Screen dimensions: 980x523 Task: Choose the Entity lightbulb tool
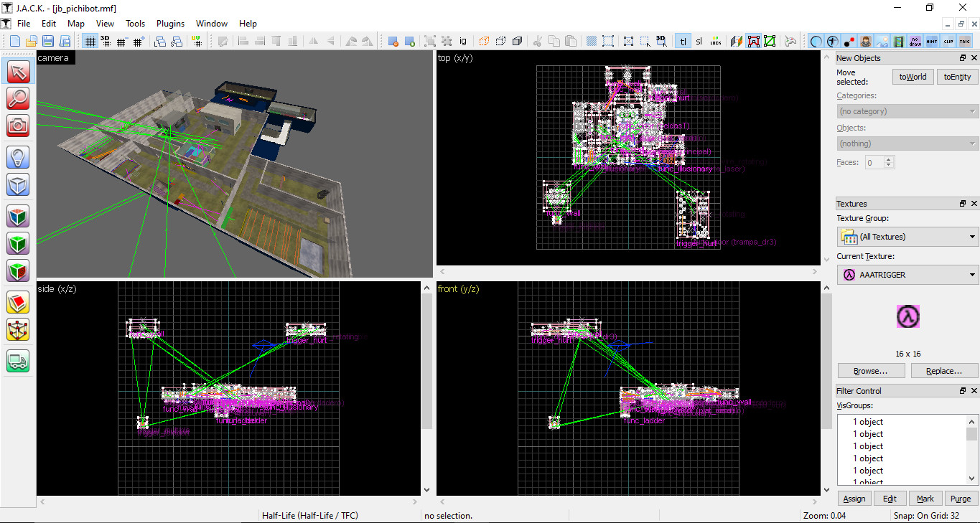coord(18,156)
